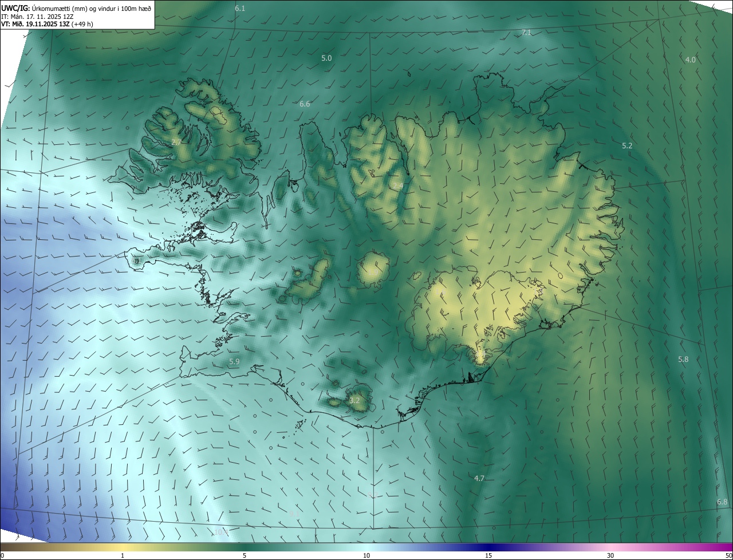Image resolution: width=733 pixels, height=560 pixels.
Task: Click the color scale label 1
Action: click(123, 555)
